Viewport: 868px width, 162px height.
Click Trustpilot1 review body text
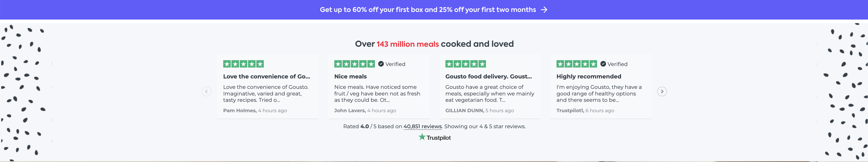click(x=599, y=93)
